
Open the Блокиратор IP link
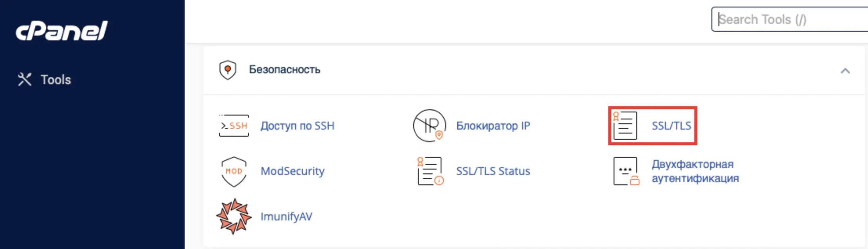493,126
